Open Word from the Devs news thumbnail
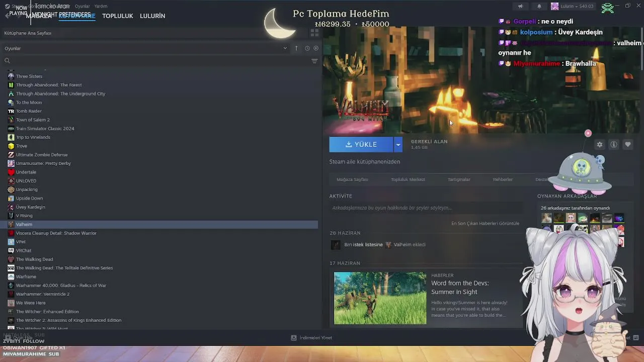This screenshot has height=362, width=644. click(380, 298)
